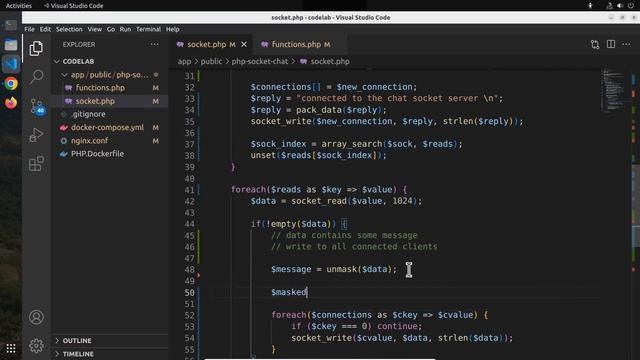The image size is (640, 360).
Task: Place cursor on '$message = unmask($data);' line
Action: (333, 269)
